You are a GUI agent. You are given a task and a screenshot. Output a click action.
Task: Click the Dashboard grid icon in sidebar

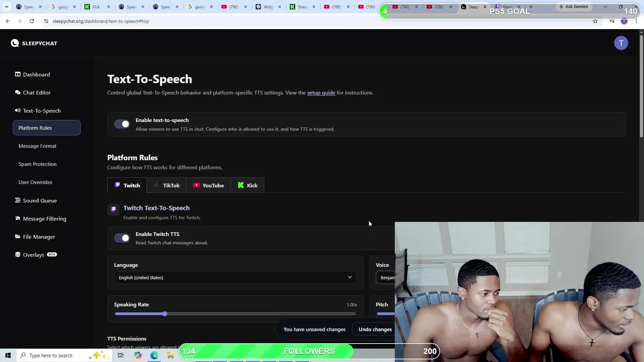click(x=18, y=74)
